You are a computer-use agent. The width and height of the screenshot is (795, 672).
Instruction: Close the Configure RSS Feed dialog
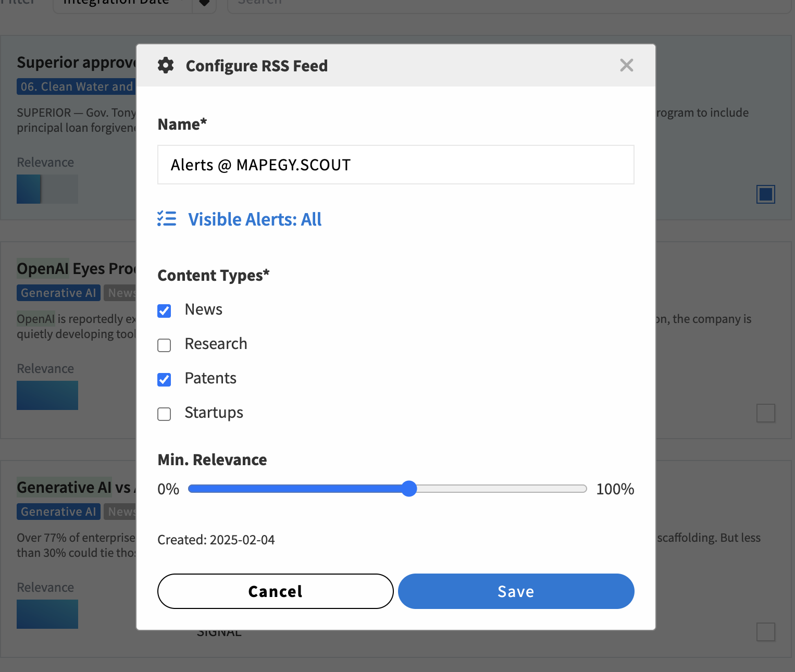pyautogui.click(x=627, y=65)
